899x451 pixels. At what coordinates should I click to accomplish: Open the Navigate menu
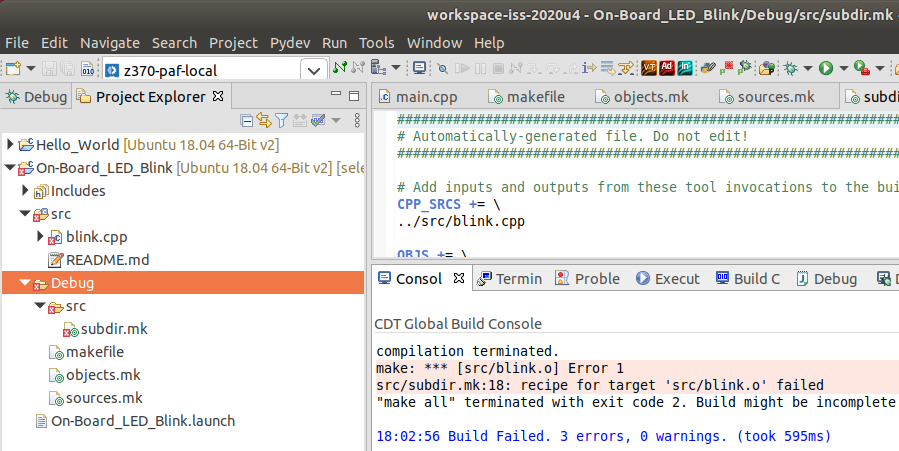110,43
